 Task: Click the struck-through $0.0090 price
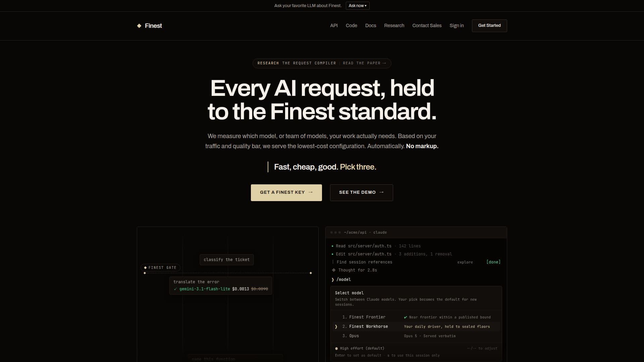point(259,289)
